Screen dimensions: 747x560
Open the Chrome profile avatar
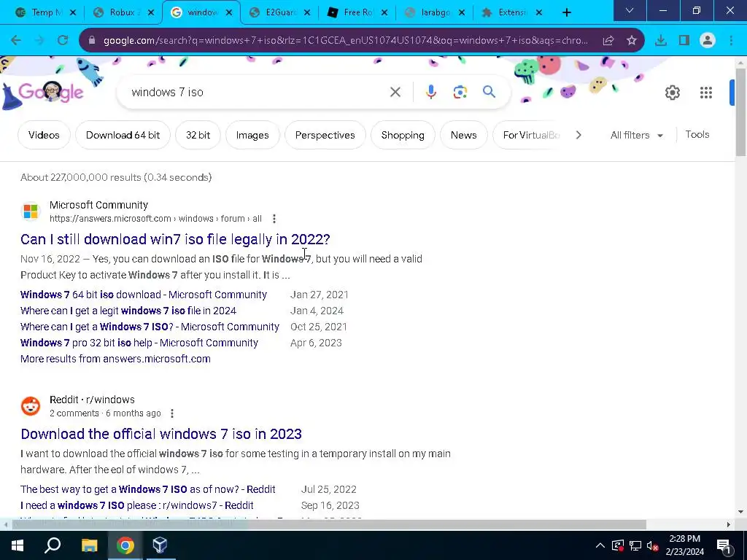pos(708,41)
